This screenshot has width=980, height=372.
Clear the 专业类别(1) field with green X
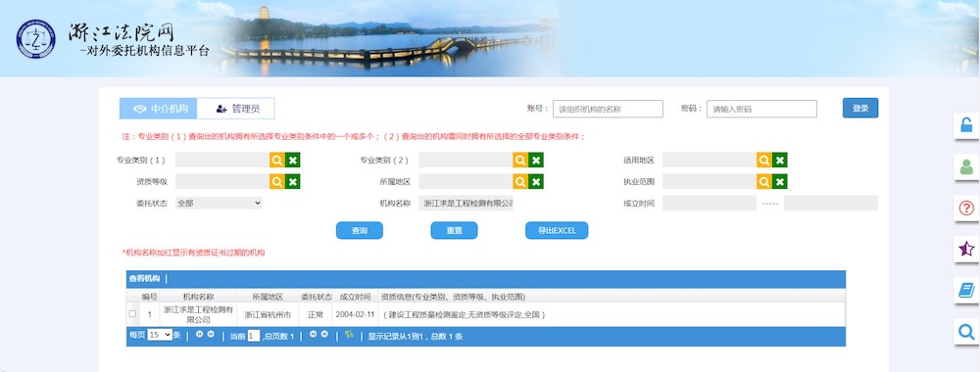pos(292,161)
